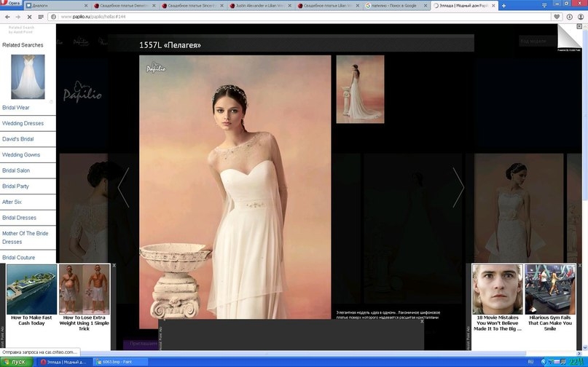Show previous dress with left arrow
Screen dimensions: 588x367
coord(123,187)
